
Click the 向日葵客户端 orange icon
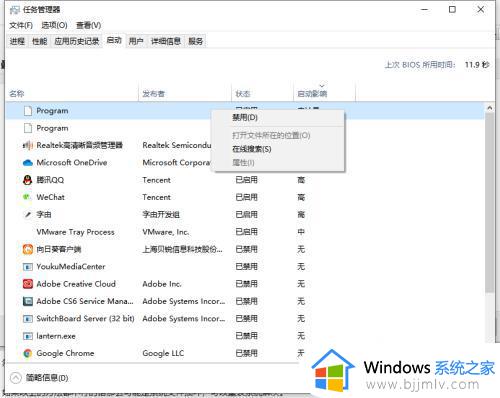(28, 249)
